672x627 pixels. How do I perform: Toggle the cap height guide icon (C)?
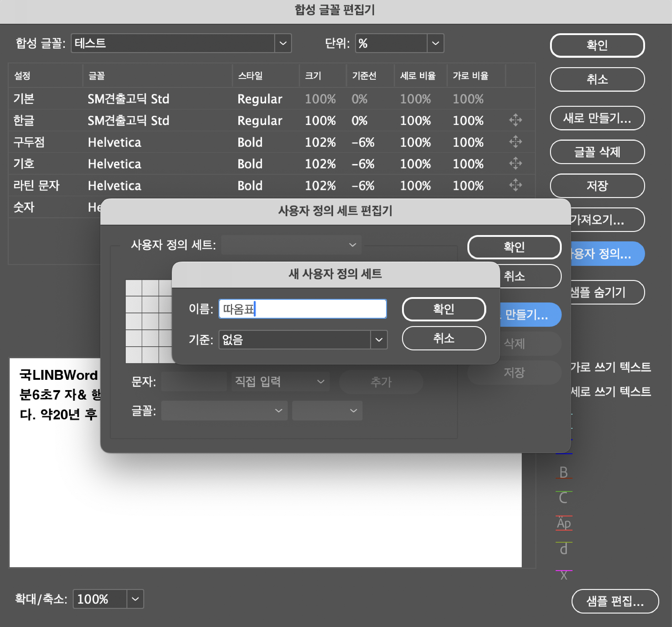564,498
